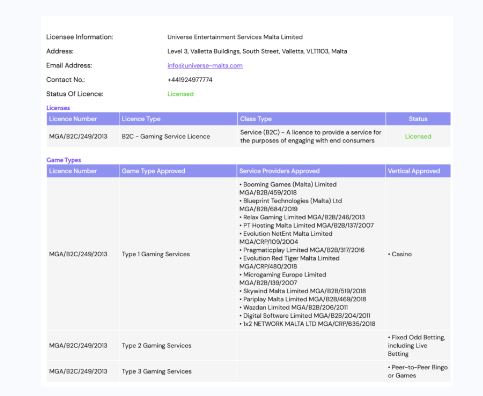
Task: Click the Address label
Action: (60, 51)
